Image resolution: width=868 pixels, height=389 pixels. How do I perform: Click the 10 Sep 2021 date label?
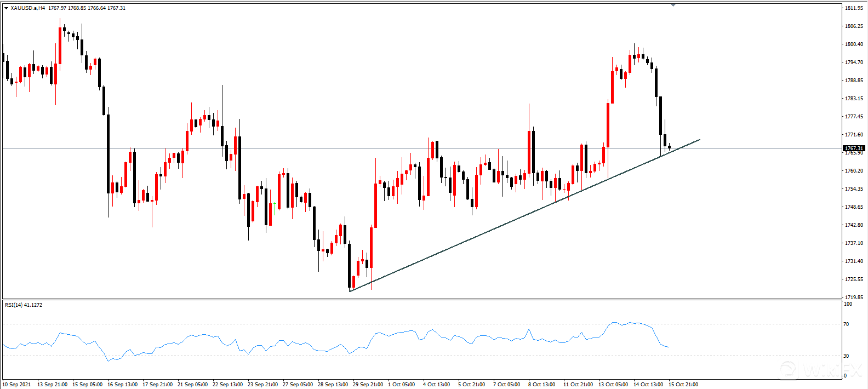[17, 385]
